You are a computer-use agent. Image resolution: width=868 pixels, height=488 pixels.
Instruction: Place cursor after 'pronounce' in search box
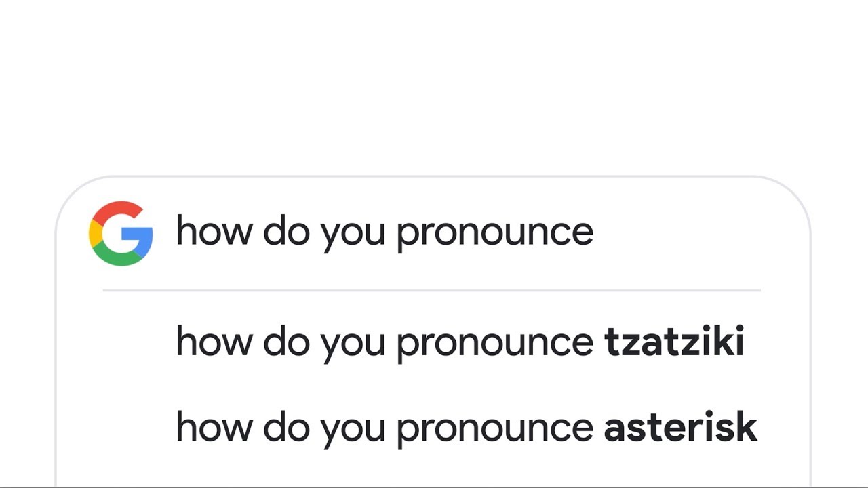point(595,232)
